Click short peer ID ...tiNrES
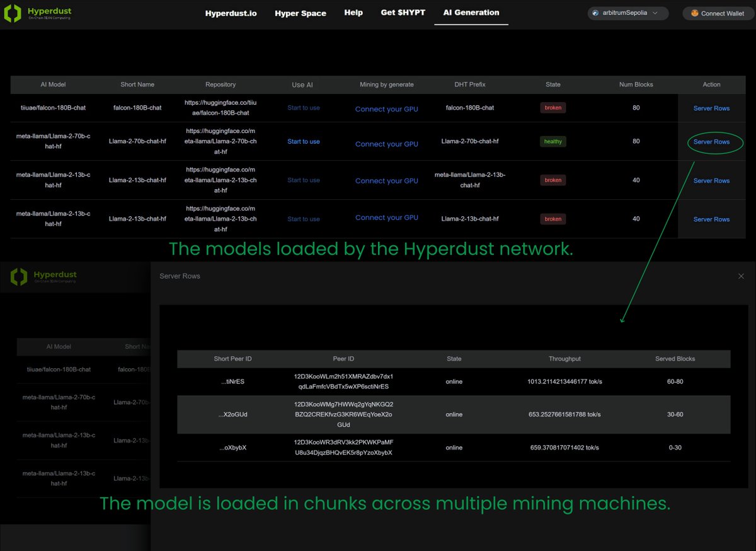The height and width of the screenshot is (551, 756). (232, 381)
